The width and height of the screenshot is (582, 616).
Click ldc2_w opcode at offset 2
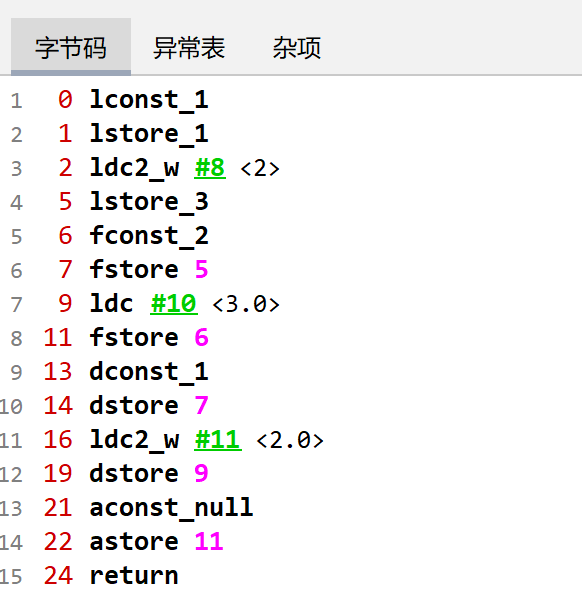pyautogui.click(x=134, y=168)
